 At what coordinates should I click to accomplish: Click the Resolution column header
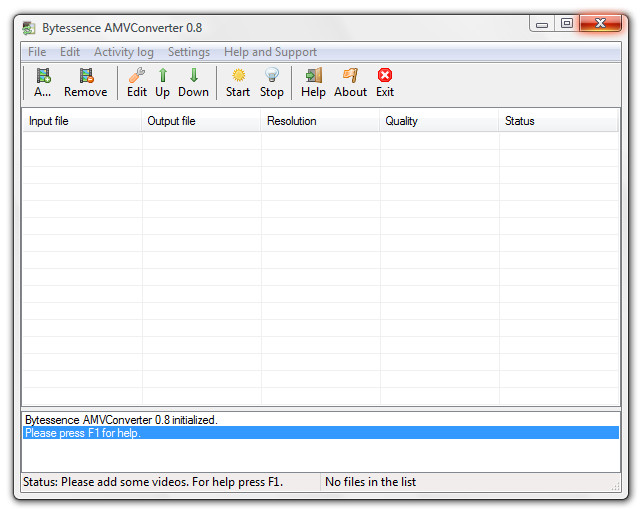[x=320, y=121]
